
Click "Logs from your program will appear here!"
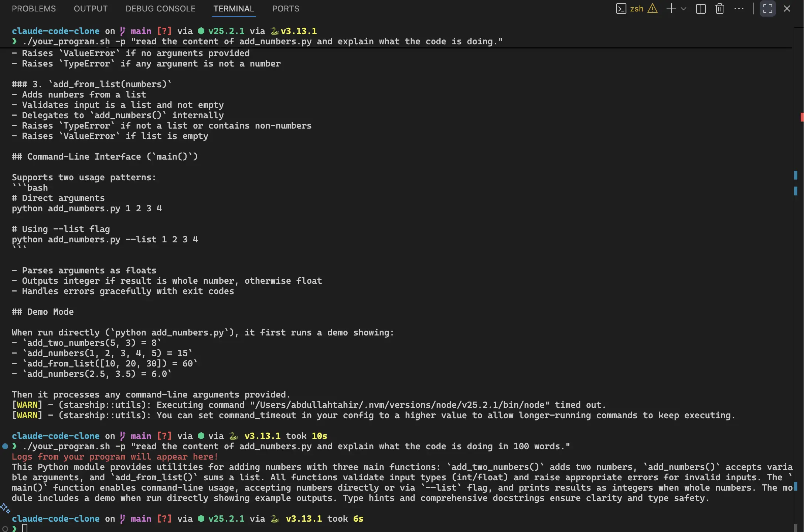click(115, 457)
